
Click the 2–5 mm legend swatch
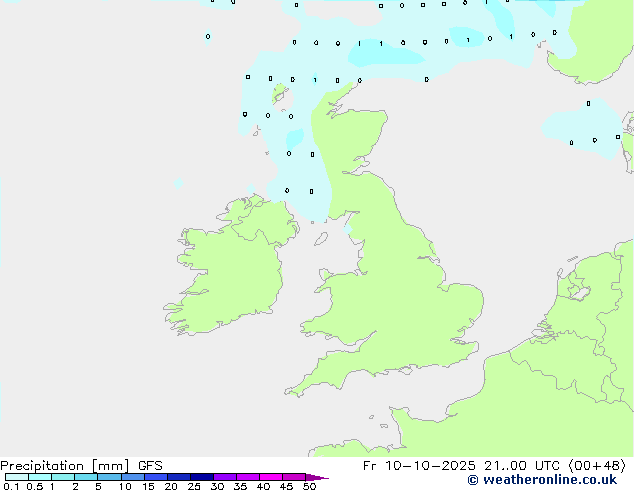click(86, 477)
